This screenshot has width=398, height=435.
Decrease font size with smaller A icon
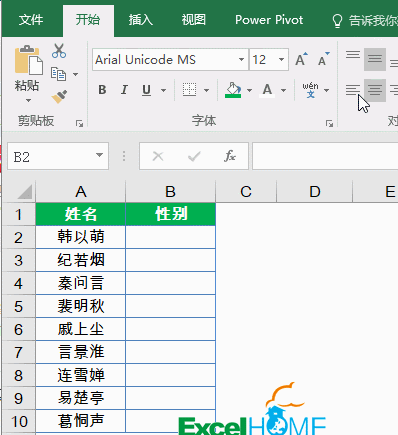323,59
